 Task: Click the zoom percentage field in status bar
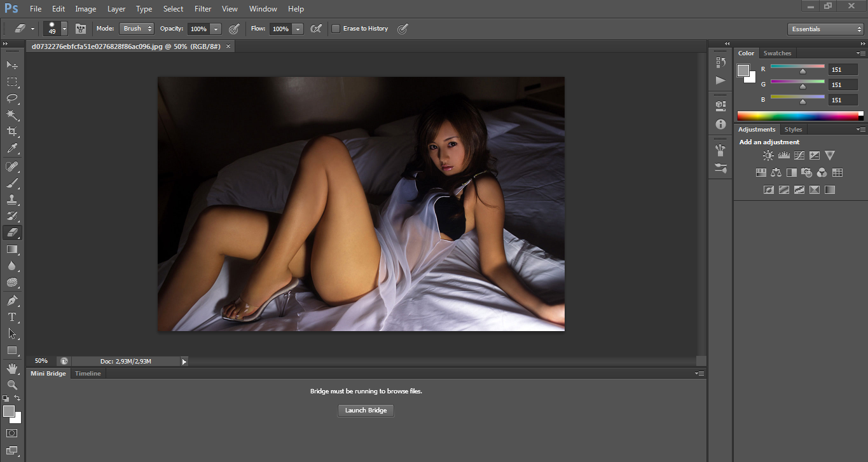pos(41,360)
